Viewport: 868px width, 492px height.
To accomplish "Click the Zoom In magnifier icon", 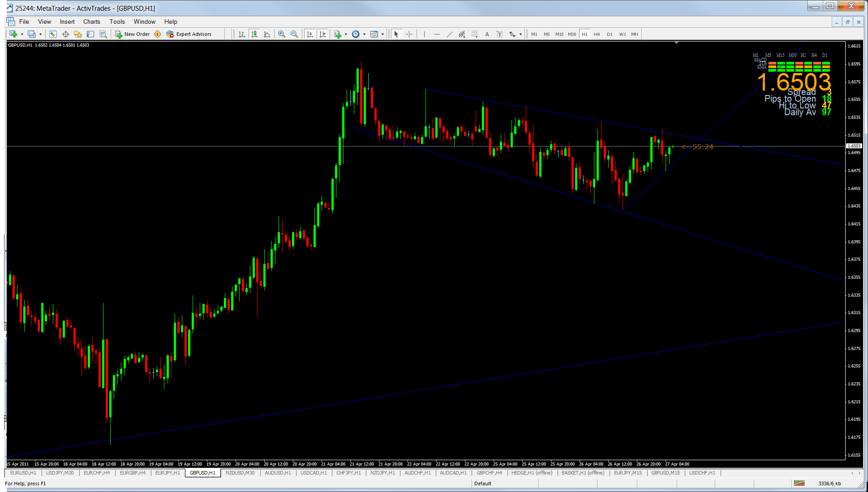I will click(282, 34).
